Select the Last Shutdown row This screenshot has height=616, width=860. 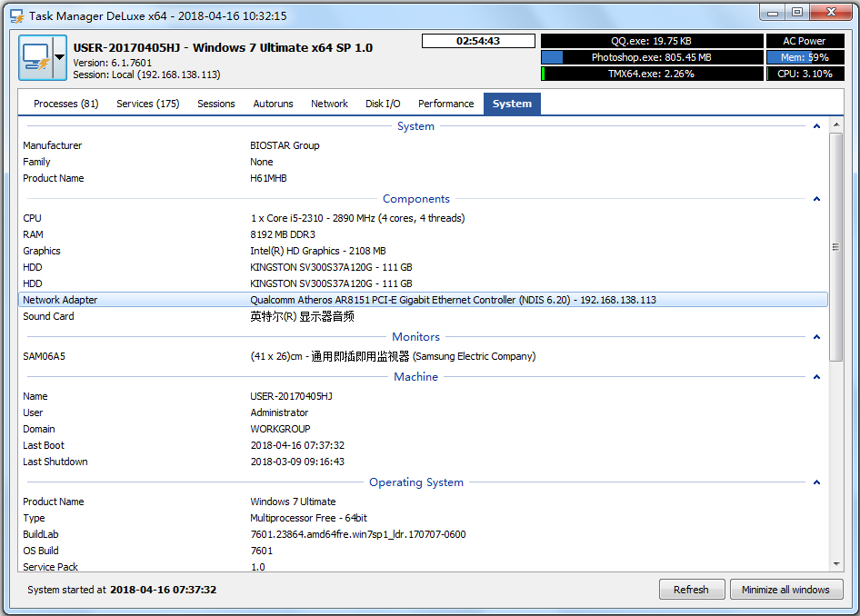pos(423,462)
